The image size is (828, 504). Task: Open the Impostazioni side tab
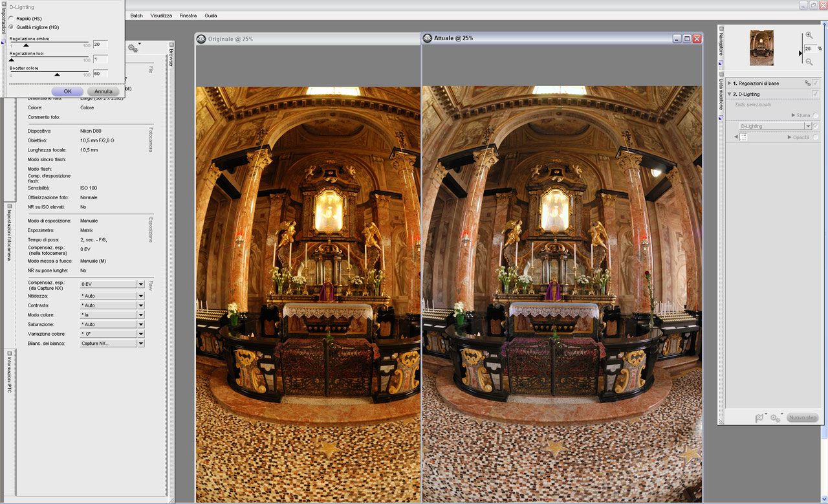point(3,21)
